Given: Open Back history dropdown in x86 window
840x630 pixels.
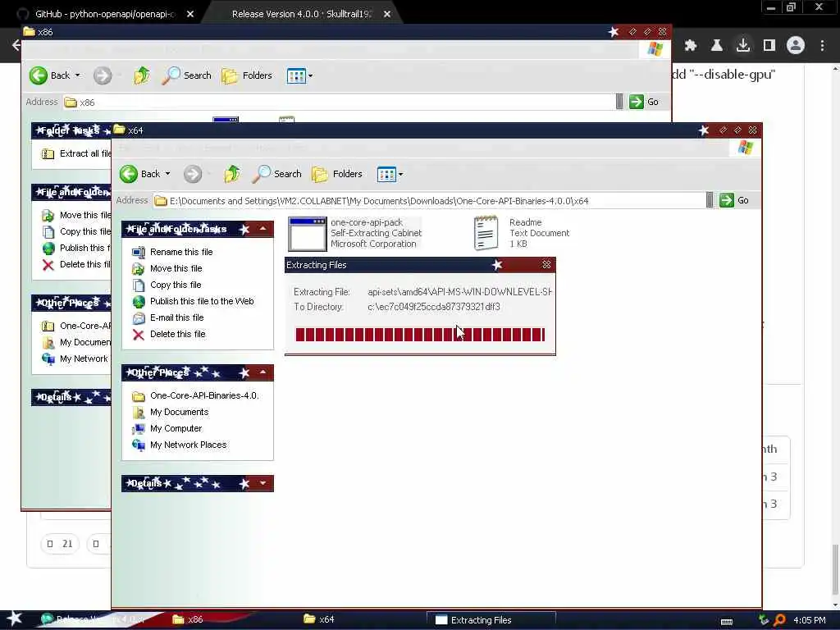Looking at the screenshot, I should pyautogui.click(x=78, y=75).
